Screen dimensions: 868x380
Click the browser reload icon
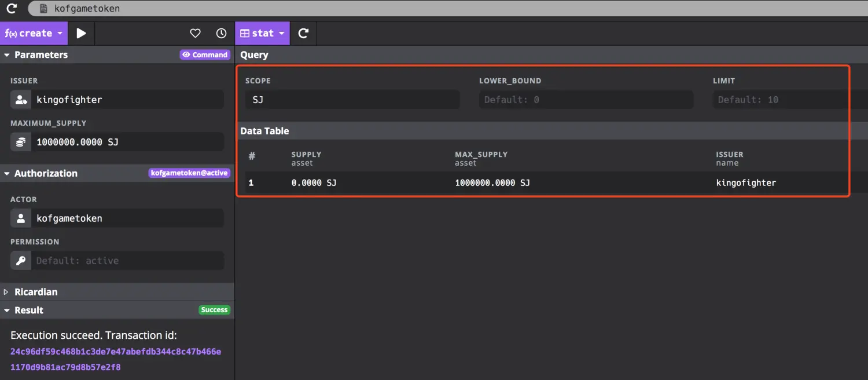tap(12, 9)
